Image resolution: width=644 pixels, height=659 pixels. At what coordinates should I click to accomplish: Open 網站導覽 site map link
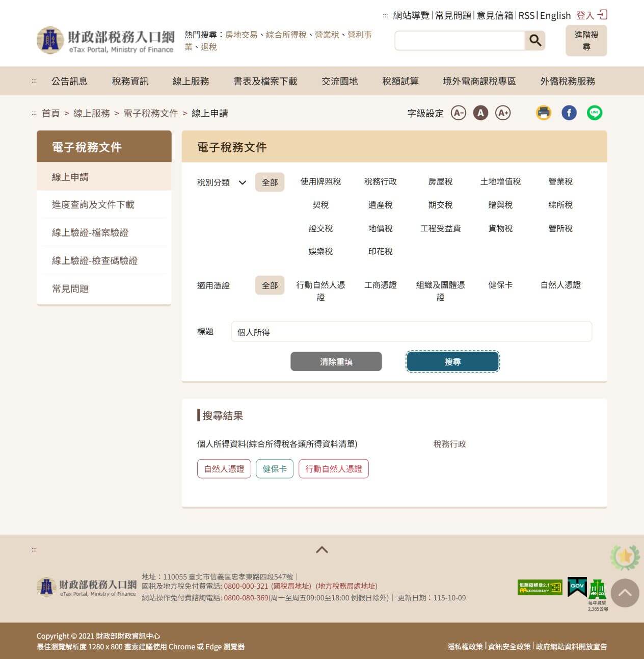(411, 15)
